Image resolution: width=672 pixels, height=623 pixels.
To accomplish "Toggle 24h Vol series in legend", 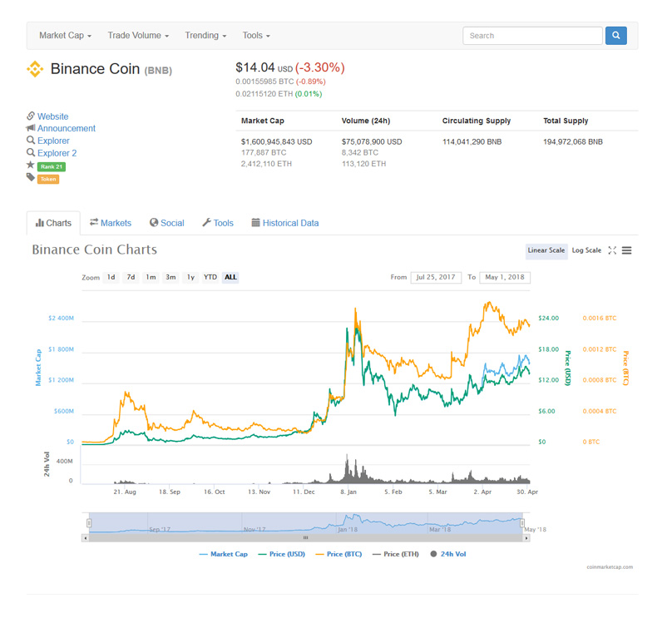I will click(448, 554).
